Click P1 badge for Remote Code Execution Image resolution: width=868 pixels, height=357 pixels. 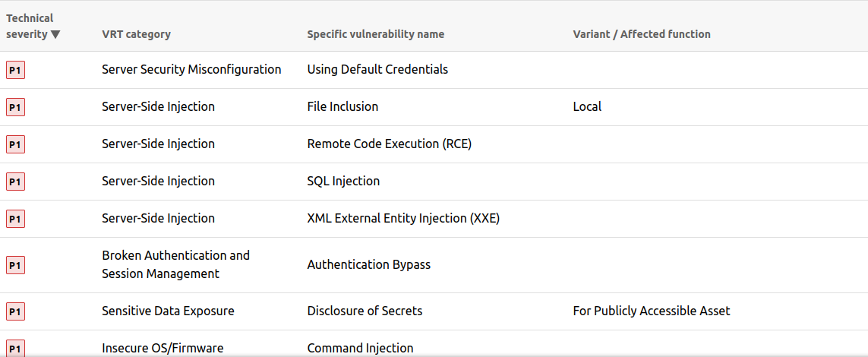coord(16,144)
